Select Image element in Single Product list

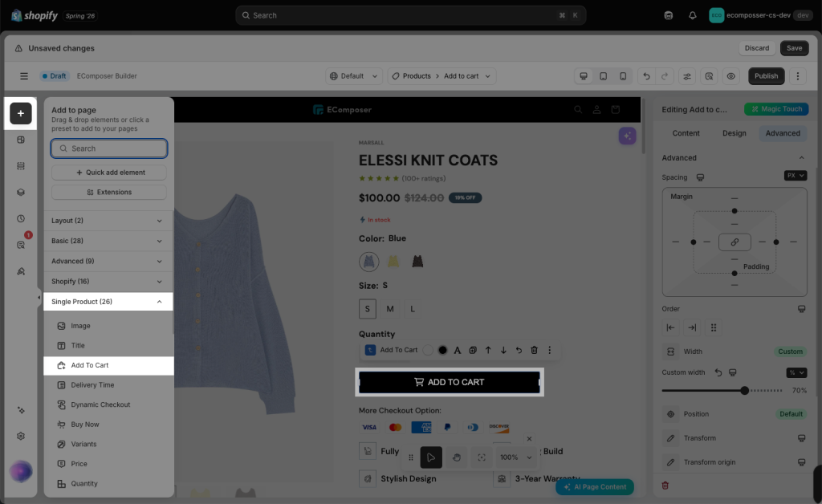pos(108,326)
